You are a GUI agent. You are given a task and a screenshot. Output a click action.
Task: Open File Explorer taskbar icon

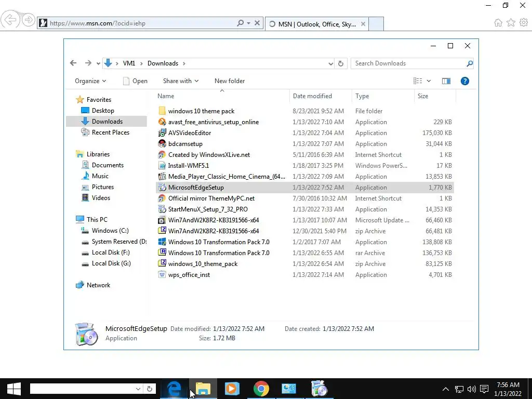[x=203, y=389]
